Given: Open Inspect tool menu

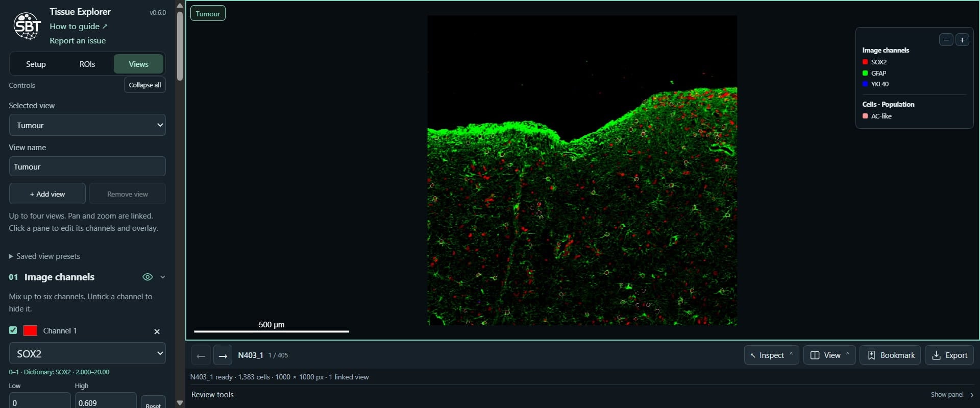Looking at the screenshot, I should [x=772, y=355].
